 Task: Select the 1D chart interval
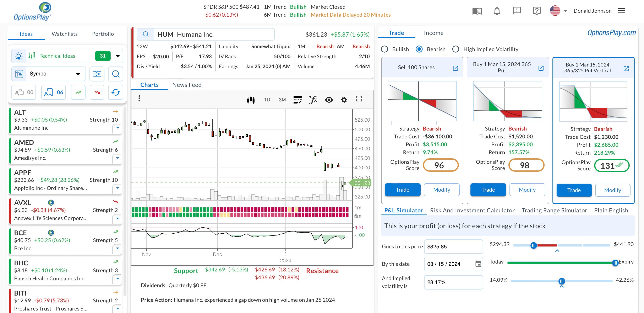[267, 100]
